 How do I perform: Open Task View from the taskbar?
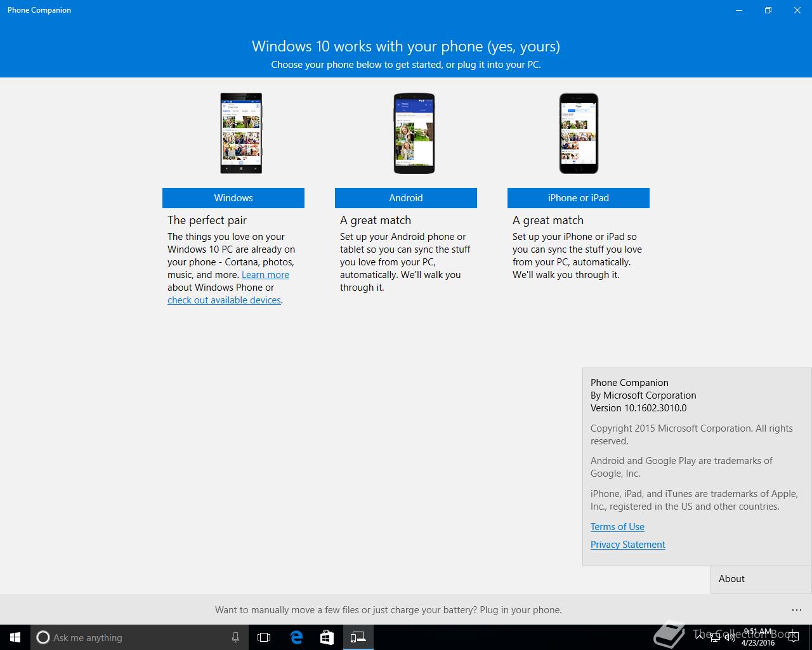click(264, 637)
